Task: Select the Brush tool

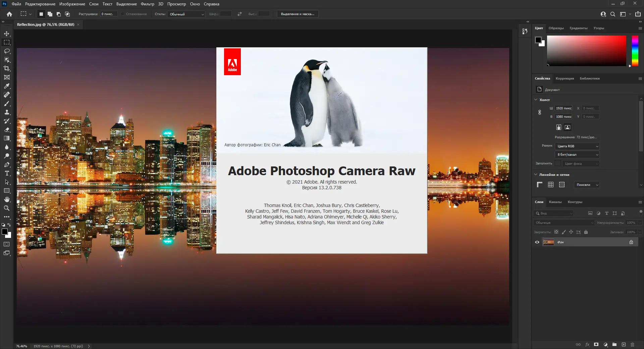Action: (x=7, y=104)
